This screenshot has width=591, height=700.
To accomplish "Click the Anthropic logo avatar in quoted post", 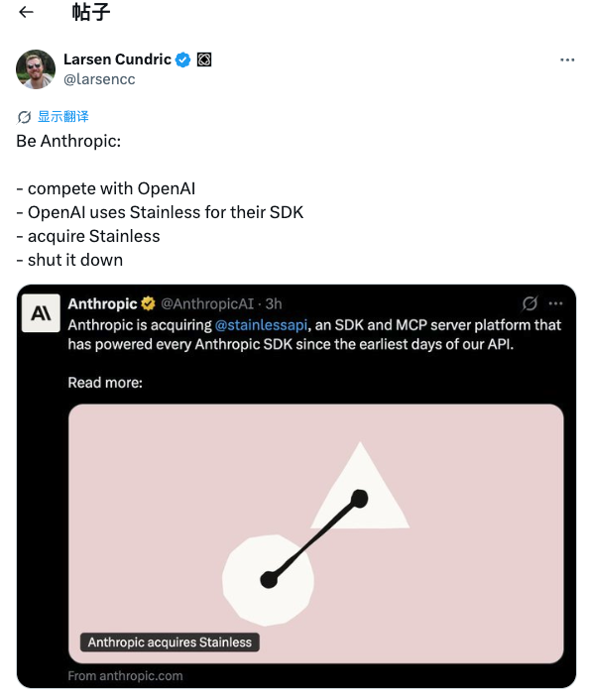I will click(x=41, y=313).
